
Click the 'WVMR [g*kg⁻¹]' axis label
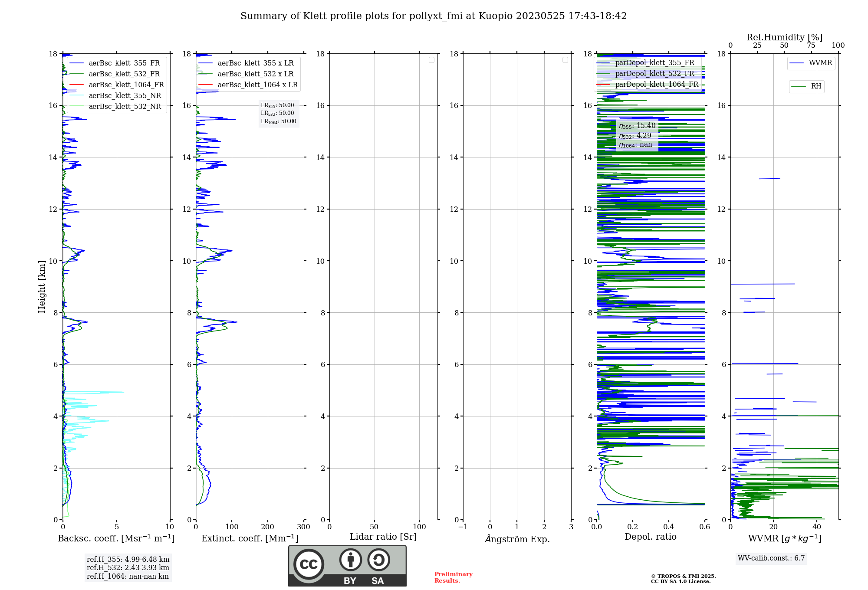(785, 538)
